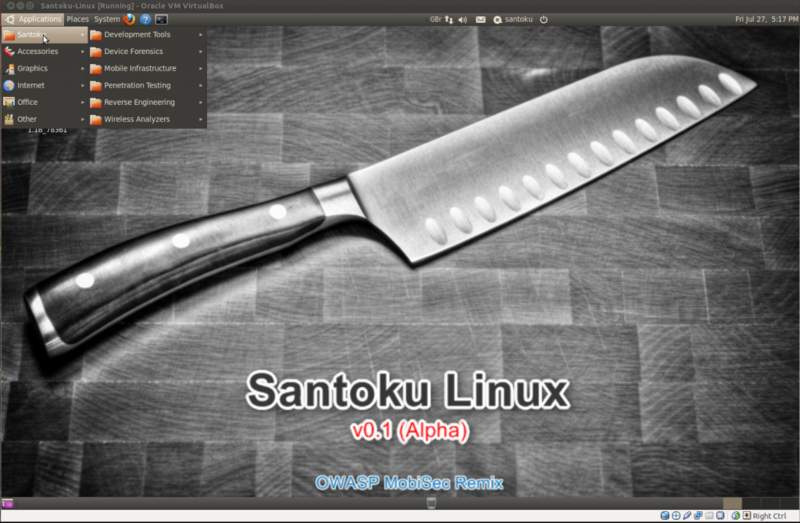The width and height of the screenshot is (800, 523).
Task: Click the Santoku folder icon
Action: tap(9, 35)
